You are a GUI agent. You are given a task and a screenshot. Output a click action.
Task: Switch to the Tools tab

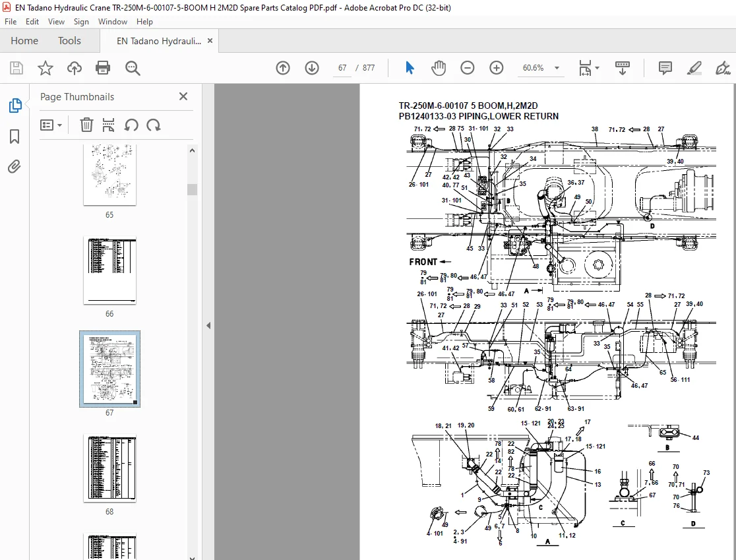[x=69, y=41]
